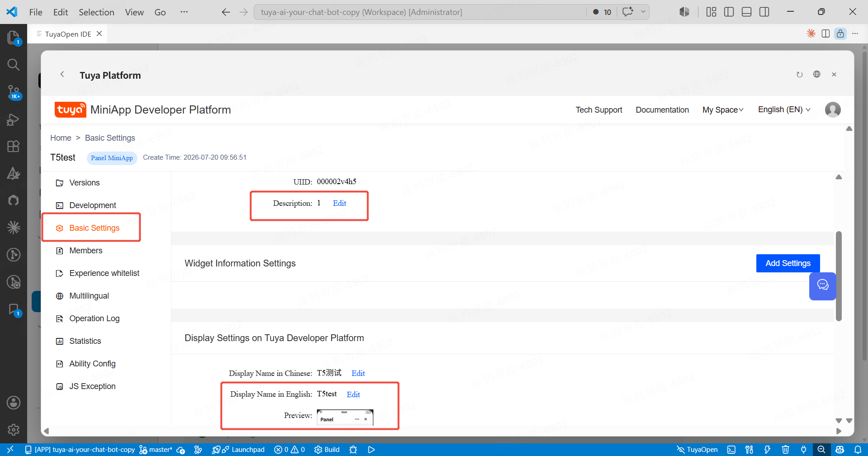Open the Manage gear in the activity bar

click(14, 430)
